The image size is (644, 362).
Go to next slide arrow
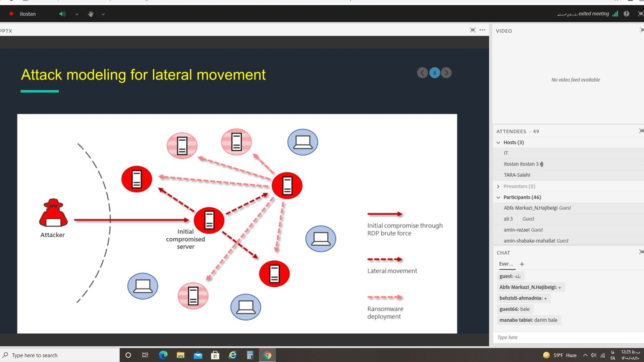point(446,73)
